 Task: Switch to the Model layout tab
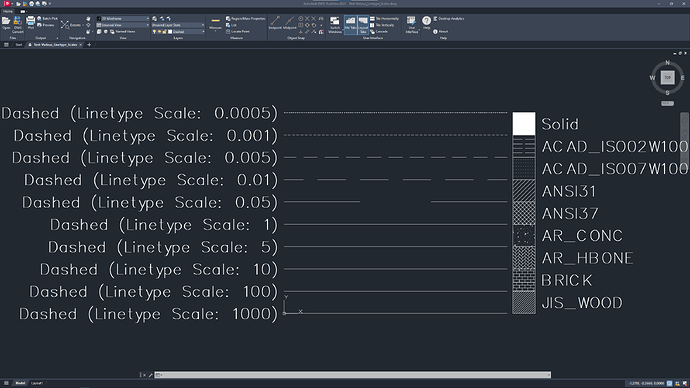click(20, 383)
